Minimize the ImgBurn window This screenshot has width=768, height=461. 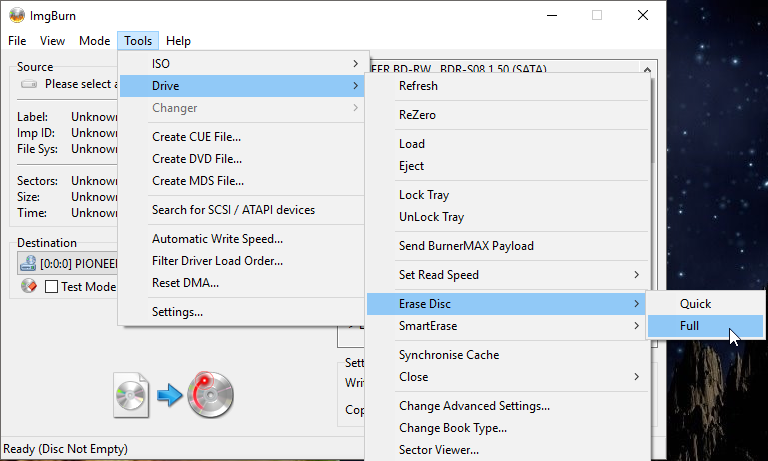click(552, 16)
